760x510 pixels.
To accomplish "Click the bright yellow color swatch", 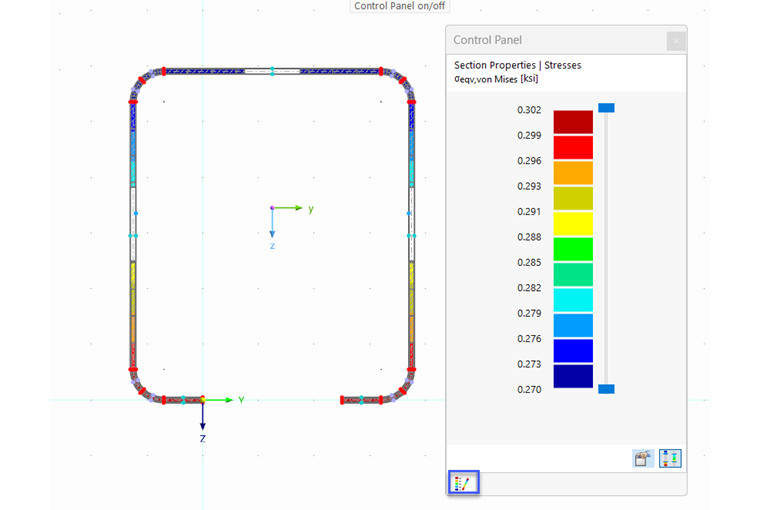I will [573, 223].
